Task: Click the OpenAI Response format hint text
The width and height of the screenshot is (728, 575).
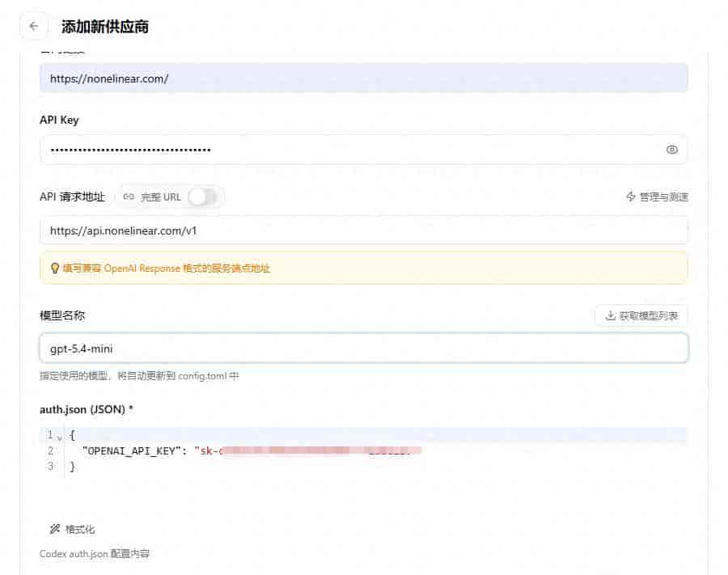Action: point(166,268)
